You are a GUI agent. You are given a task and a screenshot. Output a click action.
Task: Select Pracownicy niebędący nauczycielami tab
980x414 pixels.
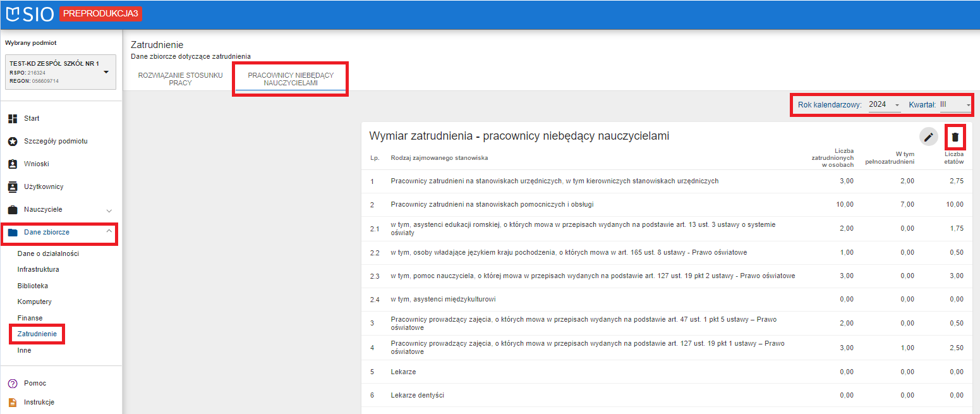[x=291, y=79]
